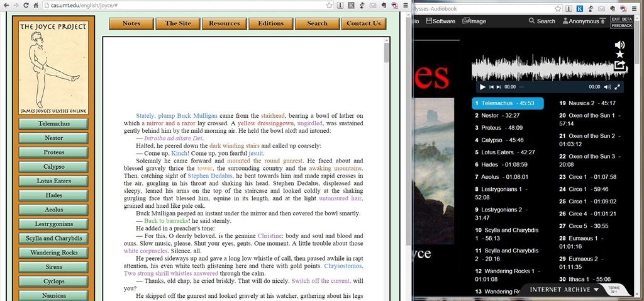Skip to the next audio track

(x=499, y=87)
